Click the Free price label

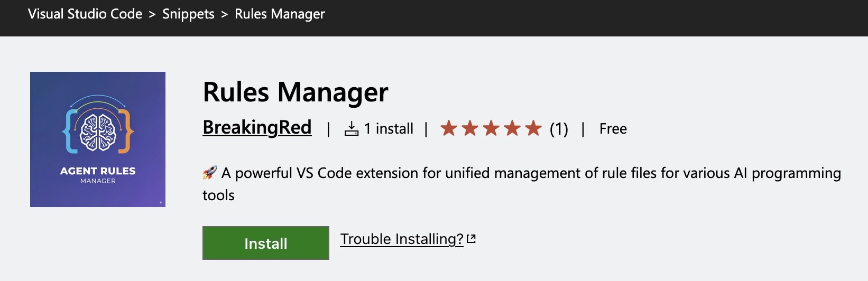(x=613, y=129)
